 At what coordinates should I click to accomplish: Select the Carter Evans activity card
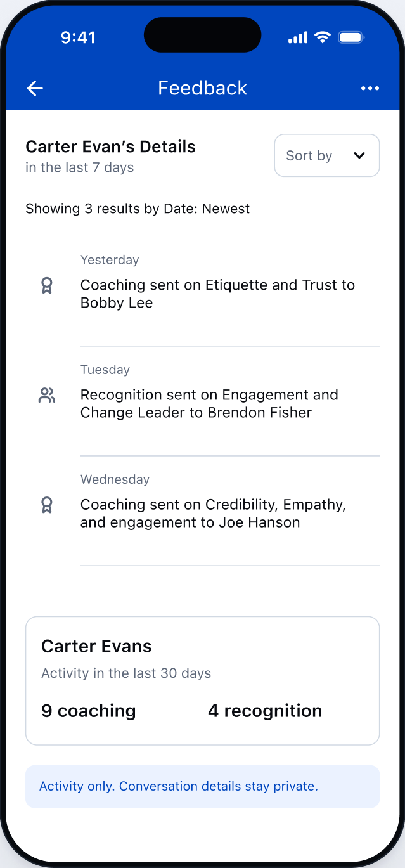(203, 681)
